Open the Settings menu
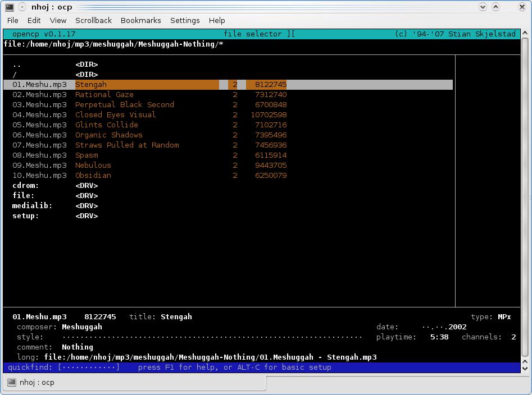Image resolution: width=532 pixels, height=395 pixels. pos(185,20)
